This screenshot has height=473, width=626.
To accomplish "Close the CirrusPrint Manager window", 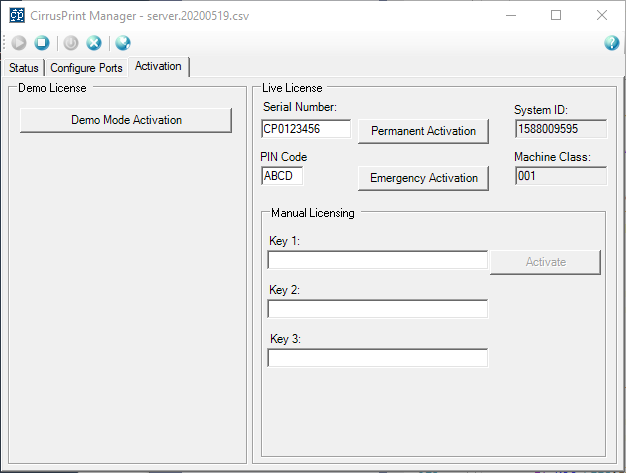I will click(x=602, y=15).
